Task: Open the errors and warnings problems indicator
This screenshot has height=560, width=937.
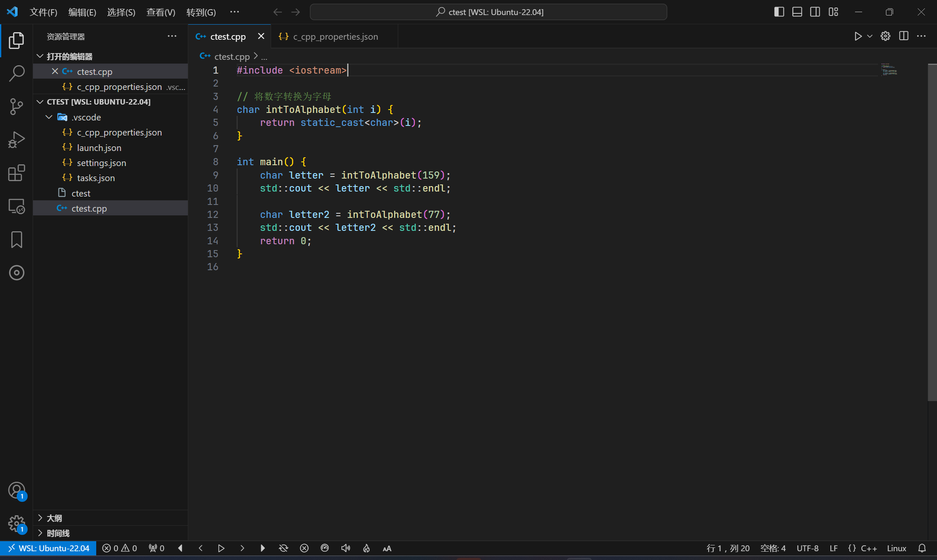Action: 120,548
